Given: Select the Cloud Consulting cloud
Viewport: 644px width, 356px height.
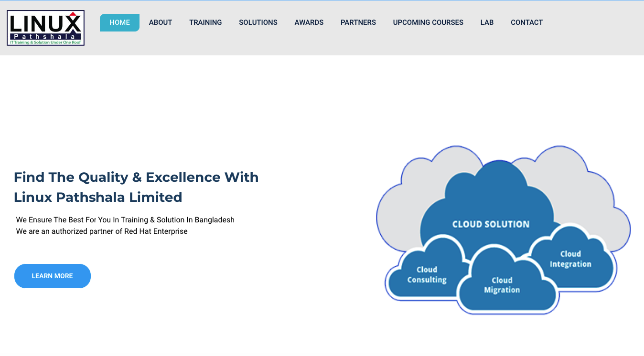Looking at the screenshot, I should pos(426,275).
